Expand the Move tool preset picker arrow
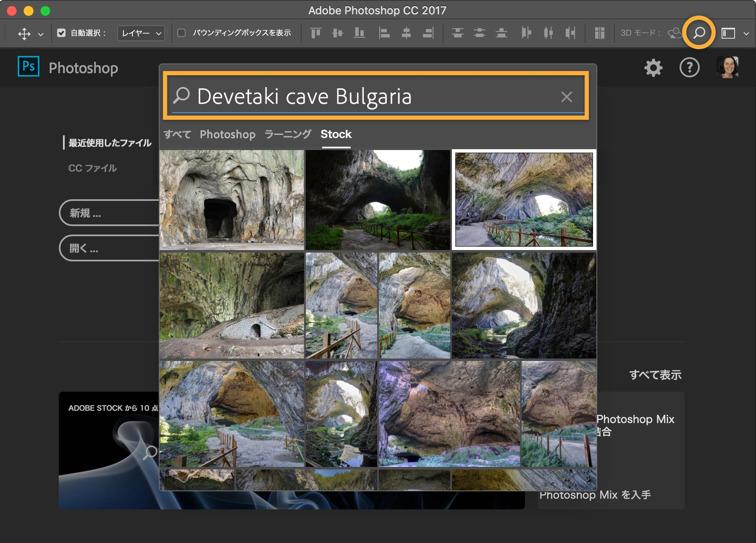The width and height of the screenshot is (756, 543). [x=41, y=34]
